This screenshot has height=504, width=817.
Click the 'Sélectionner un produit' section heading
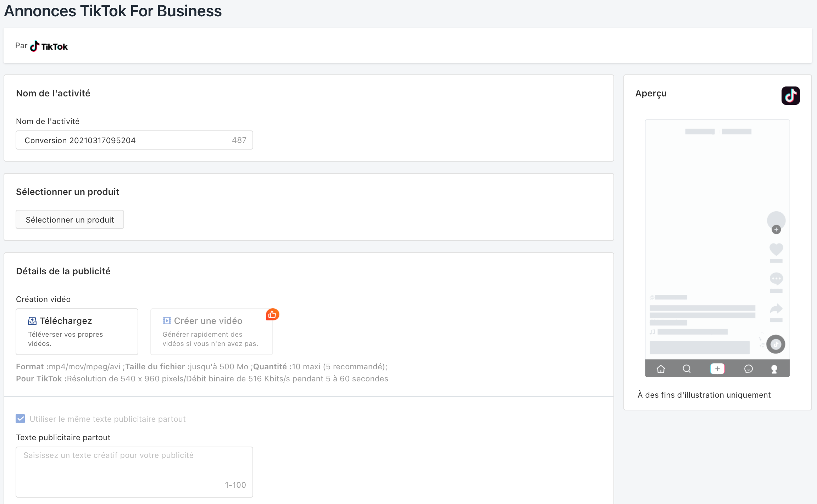point(67,192)
